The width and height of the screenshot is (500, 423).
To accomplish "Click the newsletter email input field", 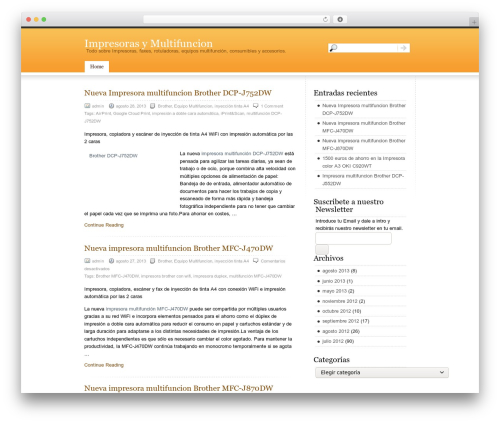I will (353, 238).
